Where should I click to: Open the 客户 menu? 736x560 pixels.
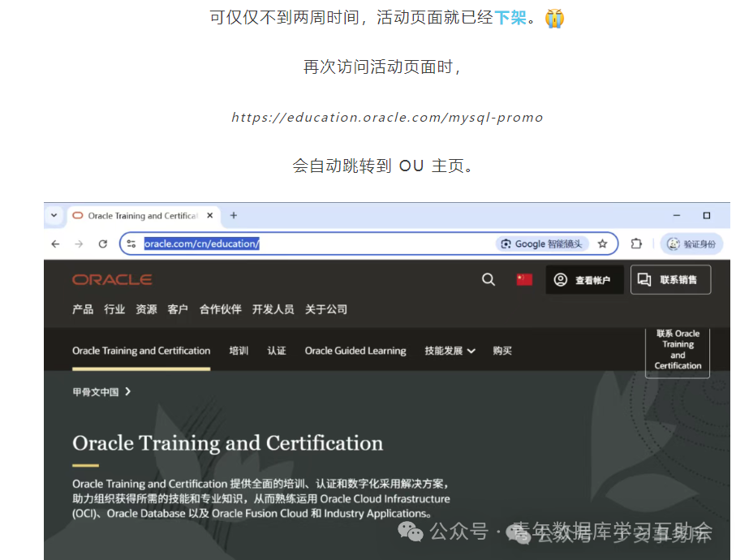pos(178,309)
